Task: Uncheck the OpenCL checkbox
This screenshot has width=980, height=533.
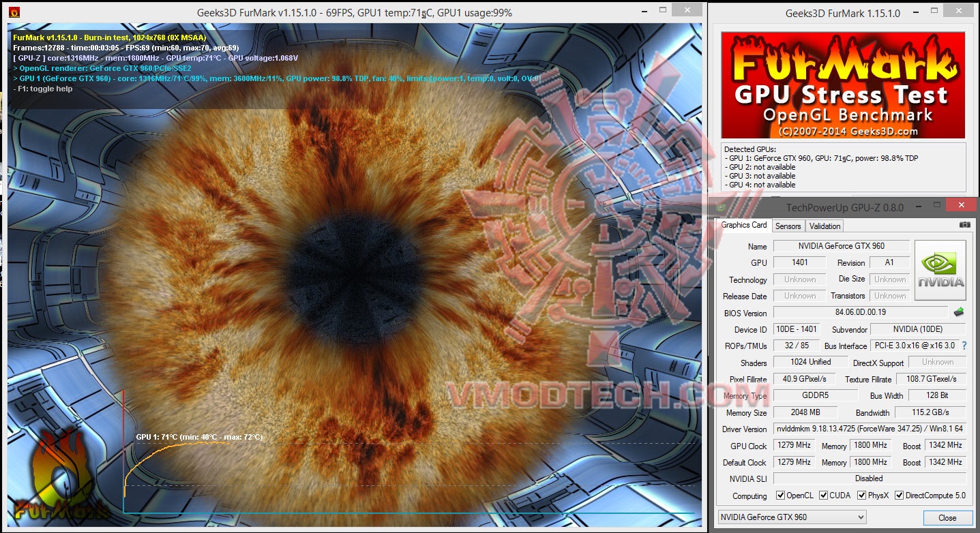Action: (x=780, y=496)
